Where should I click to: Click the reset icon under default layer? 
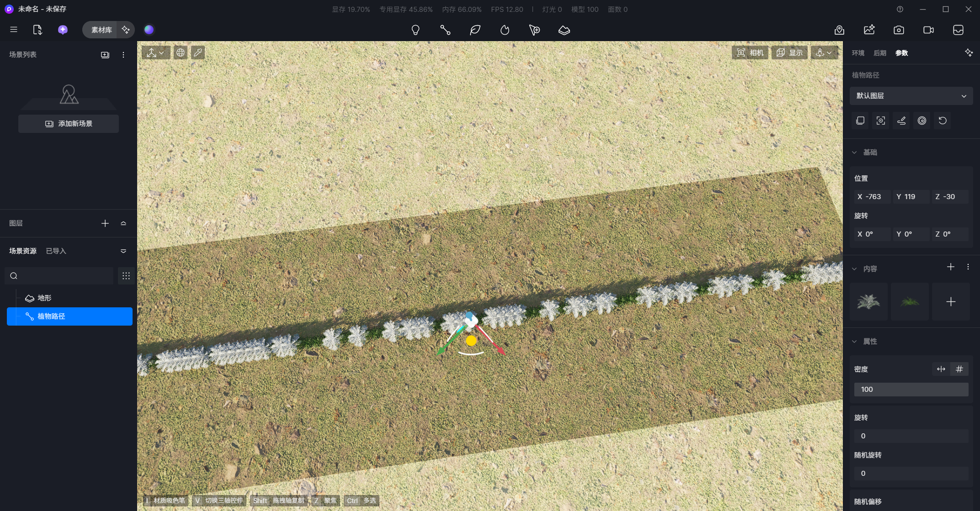click(x=943, y=121)
